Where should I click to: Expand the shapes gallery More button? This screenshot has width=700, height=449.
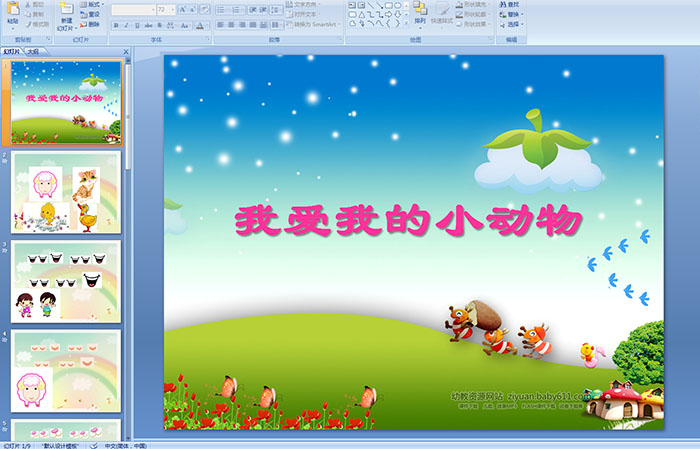click(406, 24)
